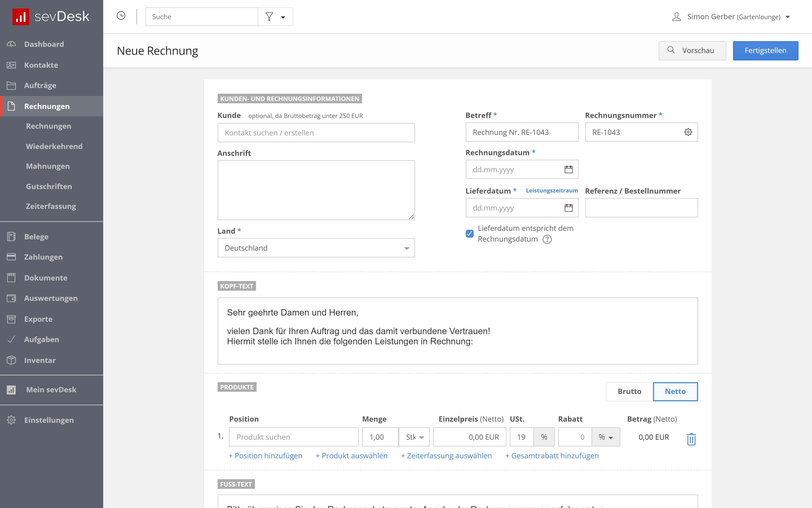Open Rechnungsdatum calendar picker
812x508 pixels.
pos(568,169)
